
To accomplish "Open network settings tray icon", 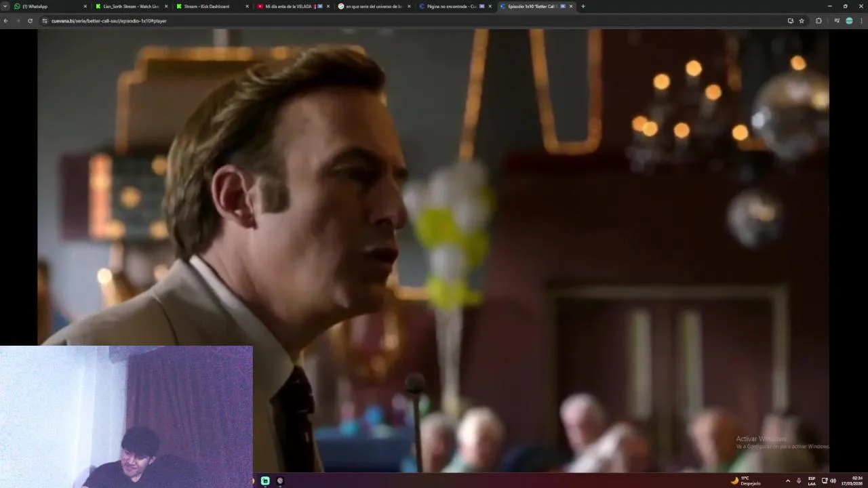I will coord(825,481).
